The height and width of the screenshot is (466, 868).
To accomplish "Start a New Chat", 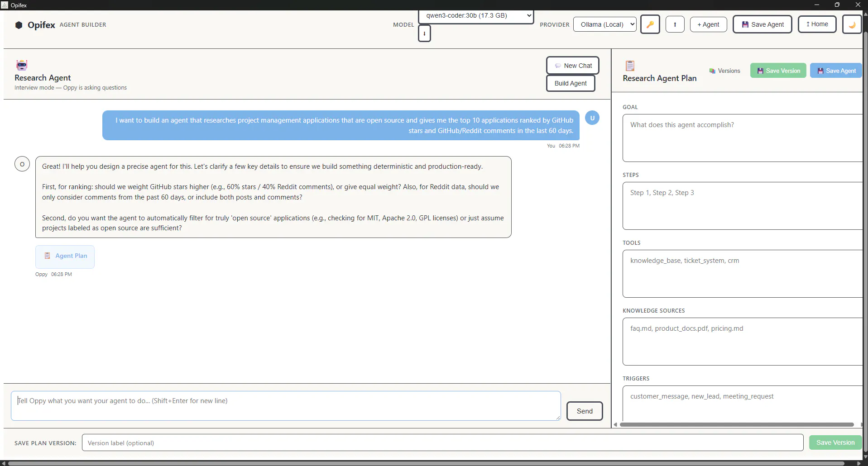I will (572, 66).
